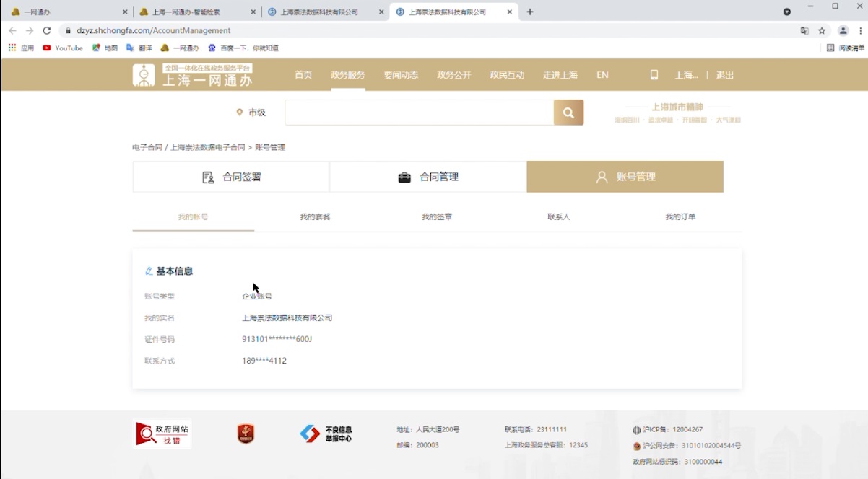Viewport: 868px width, 479px height.
Task: Click the magnifier search button
Action: pos(568,113)
